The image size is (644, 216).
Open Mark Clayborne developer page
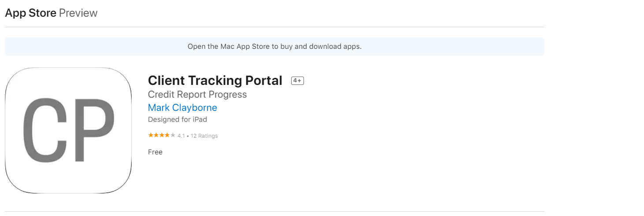[x=182, y=107]
